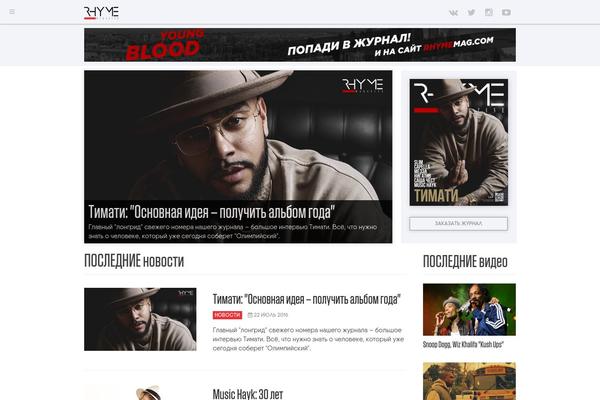Click the news excerpt starting with Главный "лонгрид" in list

tap(308, 339)
